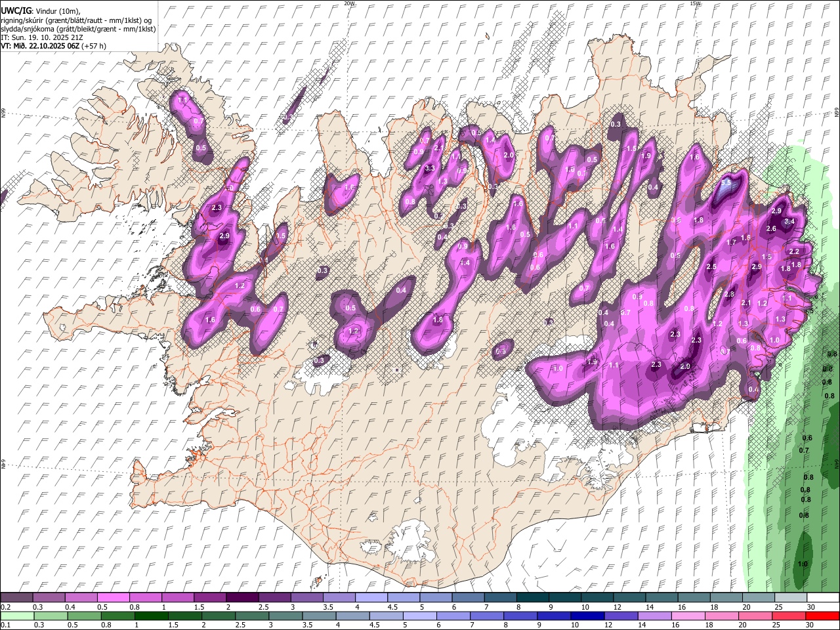
Task: Click the dark teal swatch labeled 8 in the snow scale
Action: [534, 597]
